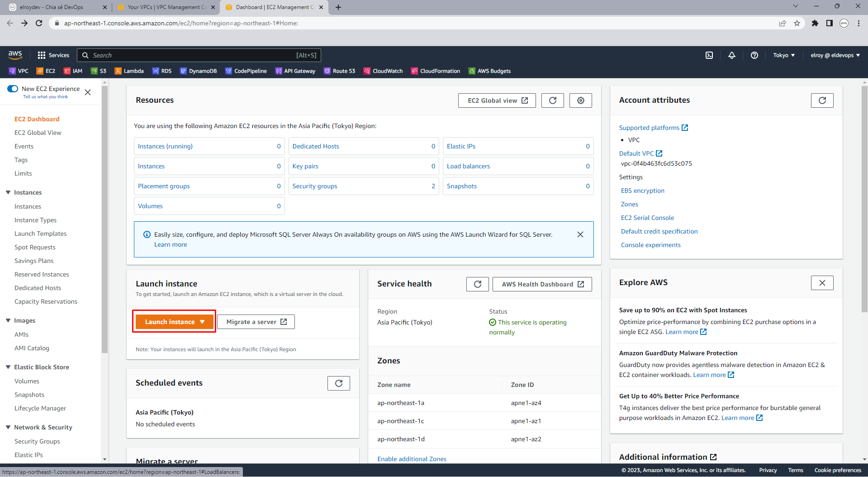Open the VPC shortcut in favorites bar
Viewport: 868px width, 477px height.
[19, 71]
